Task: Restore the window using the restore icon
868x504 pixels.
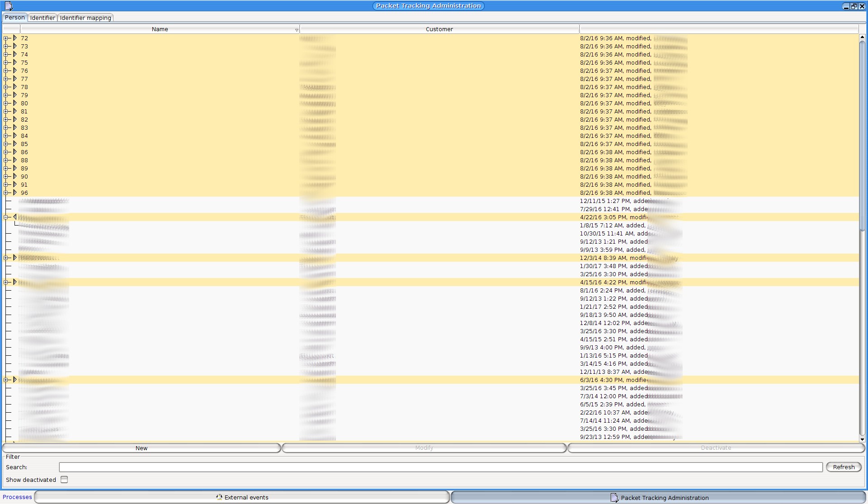Action: click(x=854, y=6)
